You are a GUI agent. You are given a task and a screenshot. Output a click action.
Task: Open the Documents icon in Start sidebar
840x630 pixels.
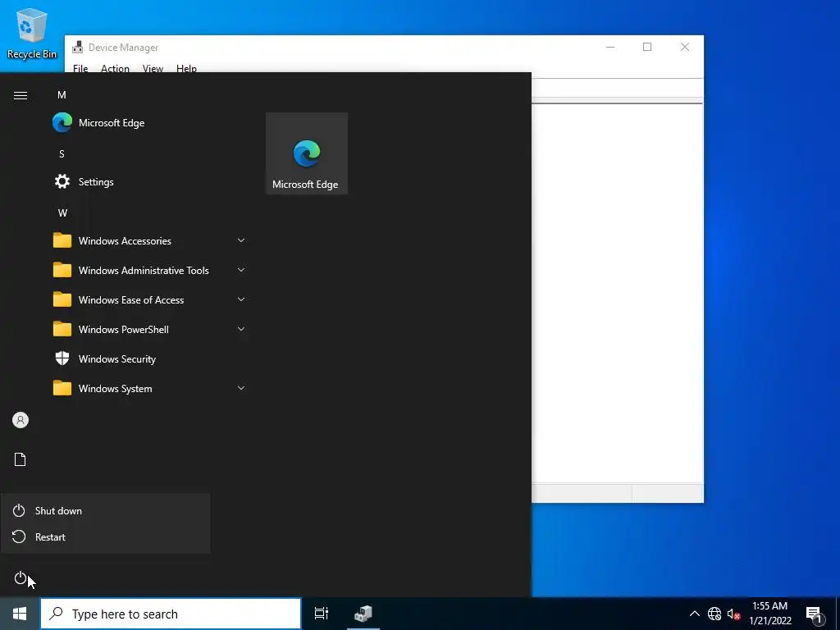click(21, 459)
